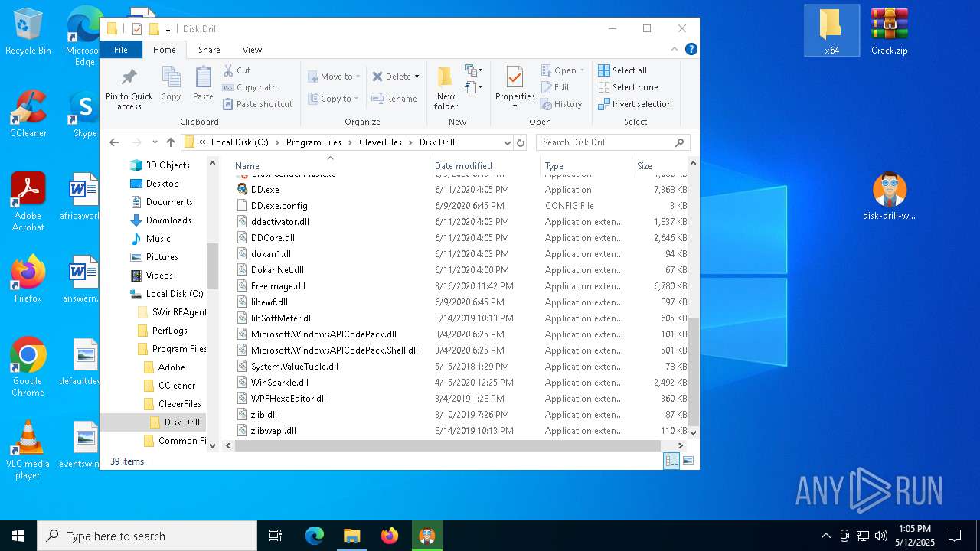Open Microsoft Edge from the taskbar

click(315, 536)
